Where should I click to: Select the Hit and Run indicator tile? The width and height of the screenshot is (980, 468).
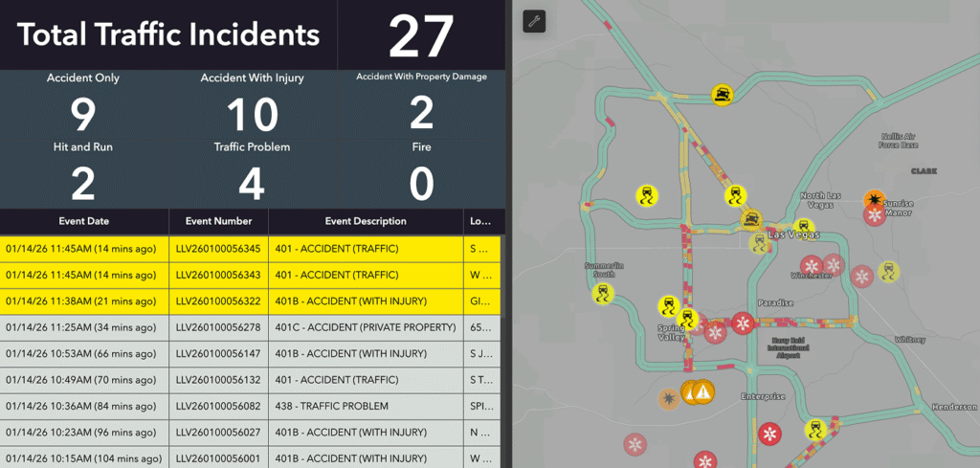(x=83, y=174)
